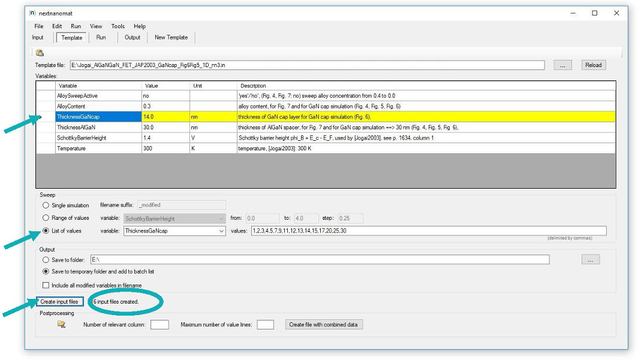Click the open template folder icon in toolbar
The image size is (644, 363).
pos(40,53)
